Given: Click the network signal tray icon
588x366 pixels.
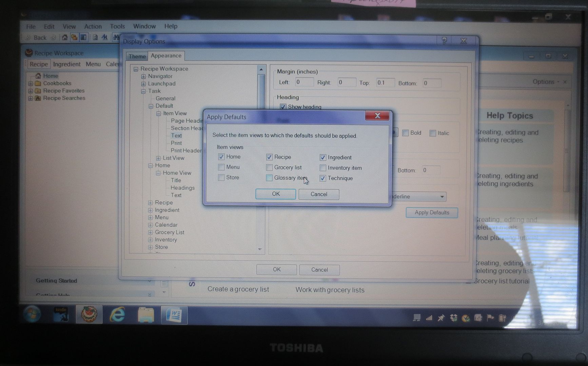Looking at the screenshot, I should [429, 318].
